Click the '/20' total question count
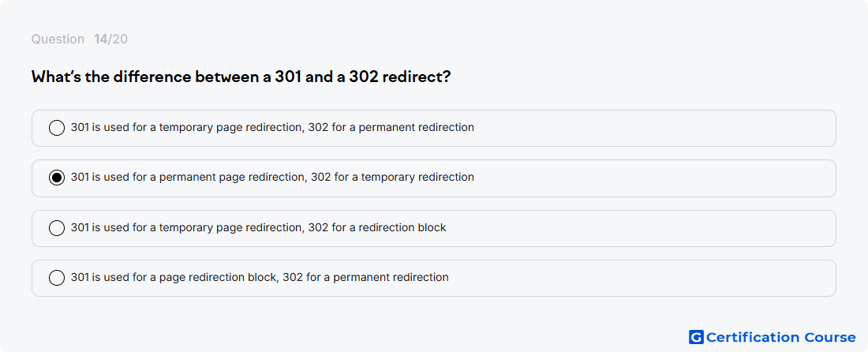 118,39
